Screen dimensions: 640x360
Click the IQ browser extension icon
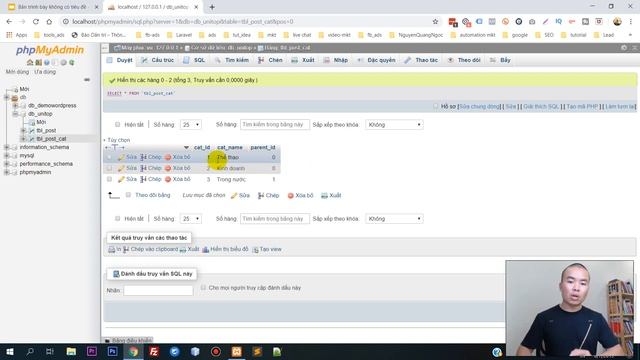558,22
